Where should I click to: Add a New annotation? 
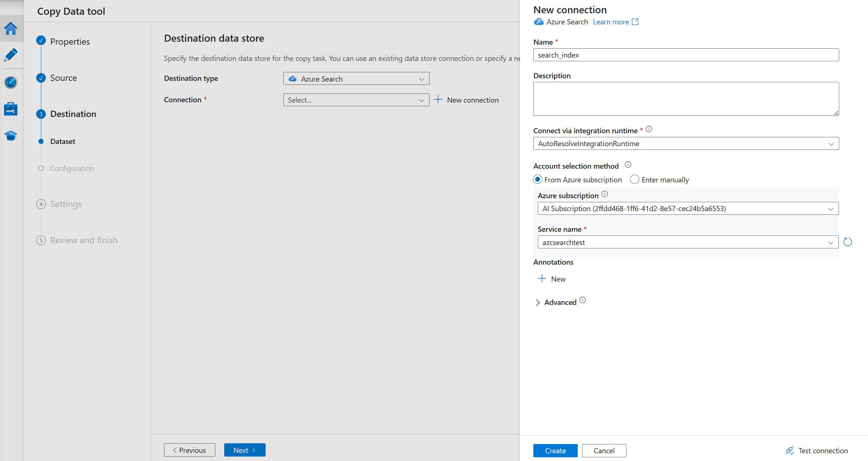(558, 279)
